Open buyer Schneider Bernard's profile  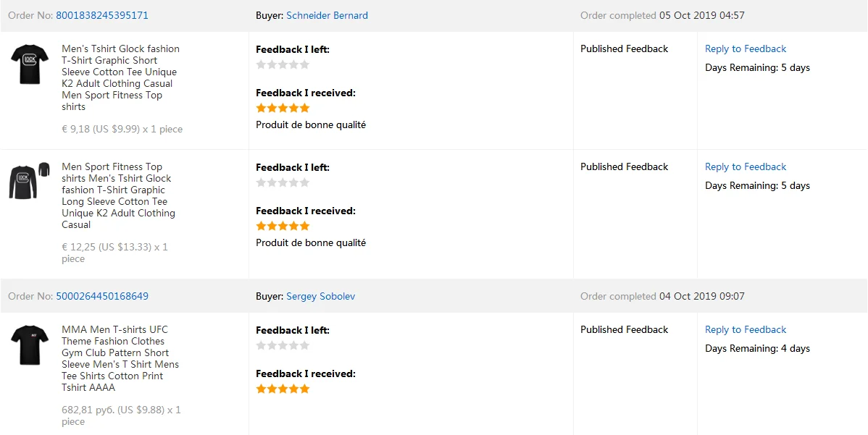click(x=327, y=15)
